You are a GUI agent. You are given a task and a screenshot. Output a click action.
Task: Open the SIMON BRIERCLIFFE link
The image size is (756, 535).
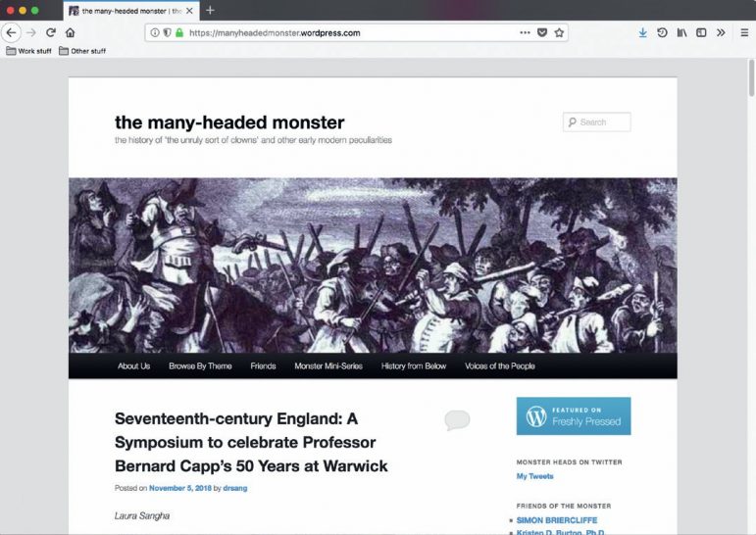[556, 520]
